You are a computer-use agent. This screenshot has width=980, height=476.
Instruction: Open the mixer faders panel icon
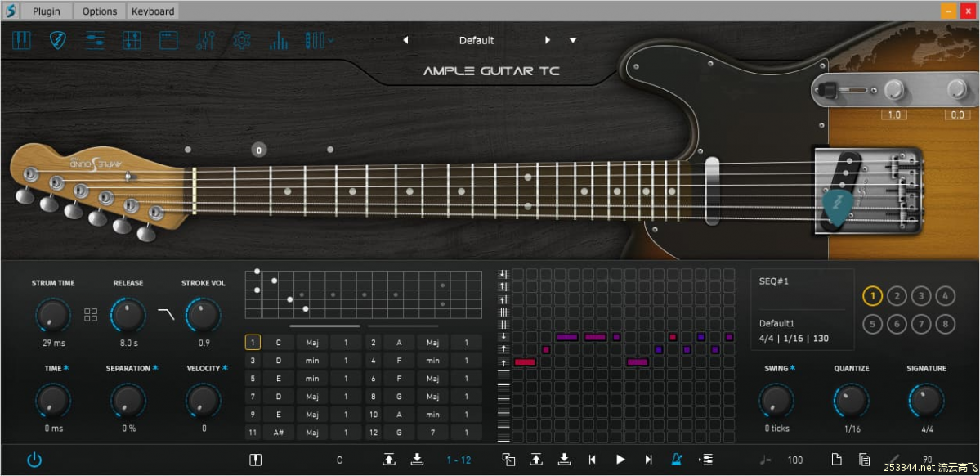[x=205, y=41]
